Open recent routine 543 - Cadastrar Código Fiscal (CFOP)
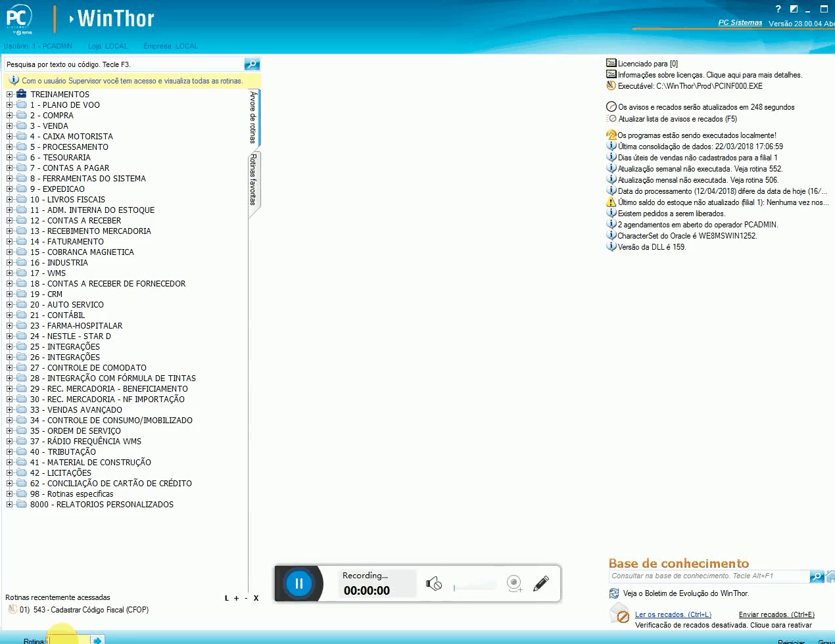The height and width of the screenshot is (644, 835). pyautogui.click(x=84, y=609)
